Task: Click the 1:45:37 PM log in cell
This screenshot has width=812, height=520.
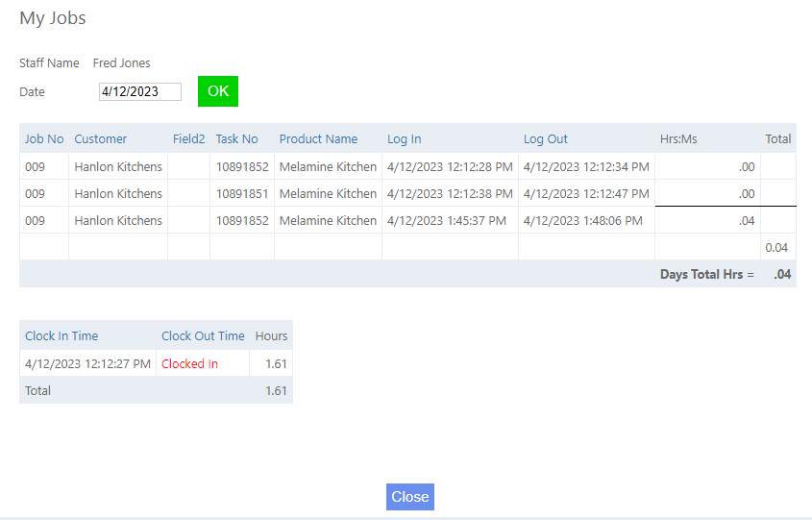Action: [447, 221]
